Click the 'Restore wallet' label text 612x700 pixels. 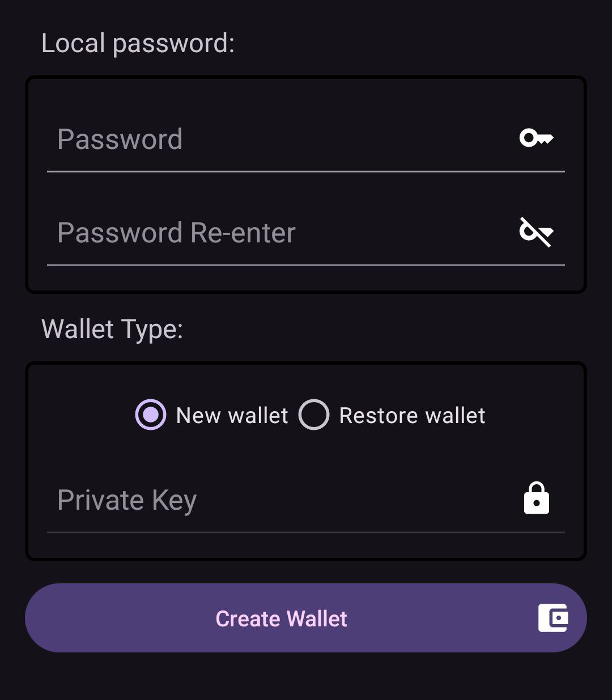(x=412, y=416)
